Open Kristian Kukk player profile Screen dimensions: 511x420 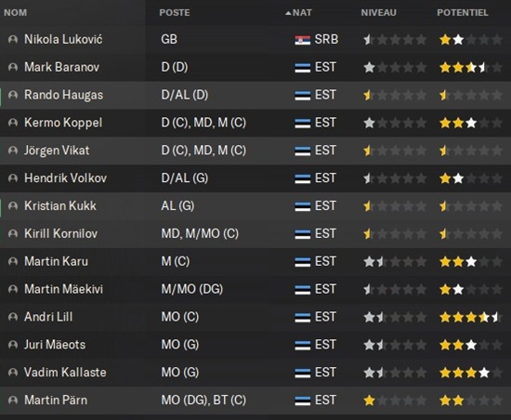60,206
